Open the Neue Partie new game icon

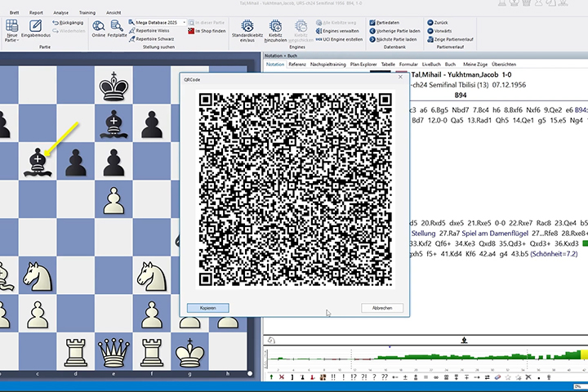click(11, 26)
